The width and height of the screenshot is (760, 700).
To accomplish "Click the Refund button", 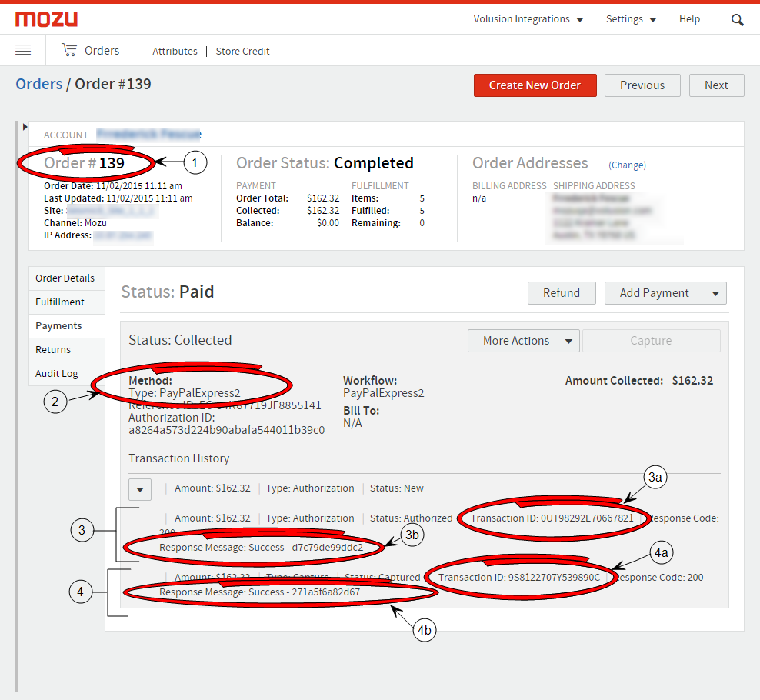I will point(562,293).
